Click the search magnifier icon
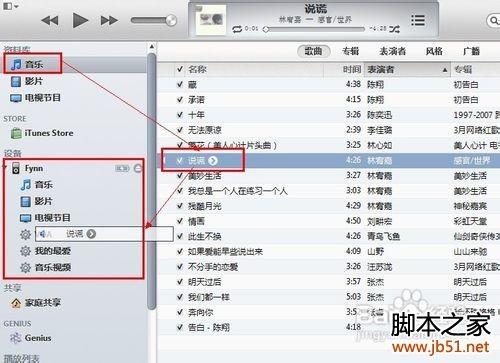This screenshot has height=363, width=500. pos(494,21)
